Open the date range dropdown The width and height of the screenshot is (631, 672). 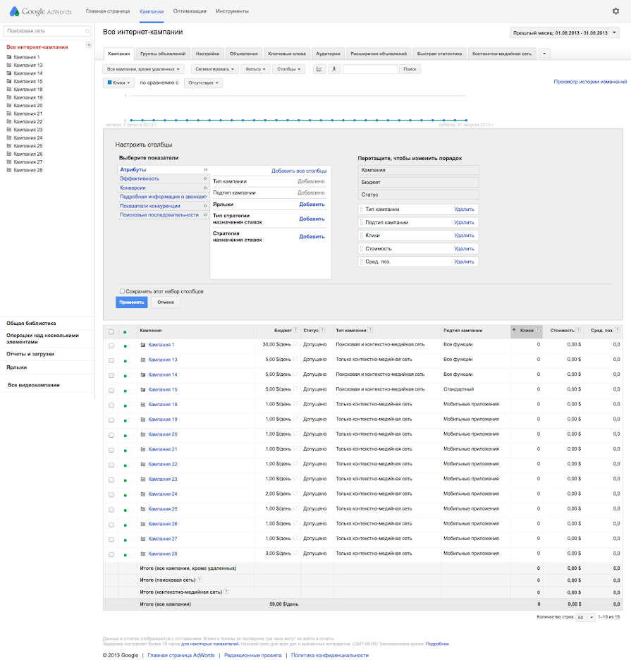coord(564,33)
